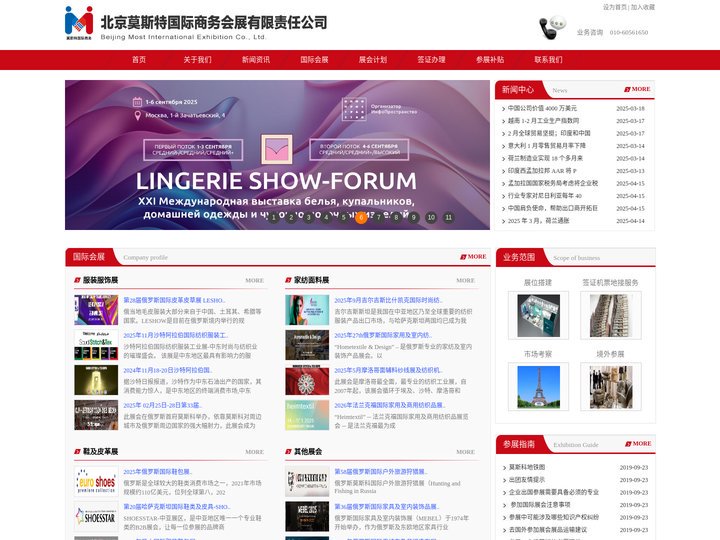The image size is (720, 540).
Task: Open 2025年27th俄罗斯国际家用及室内纺 link
Action: tap(383, 335)
